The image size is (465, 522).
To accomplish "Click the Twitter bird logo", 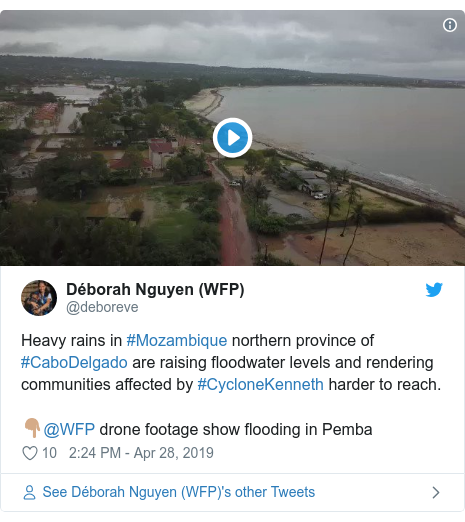I will click(x=434, y=290).
